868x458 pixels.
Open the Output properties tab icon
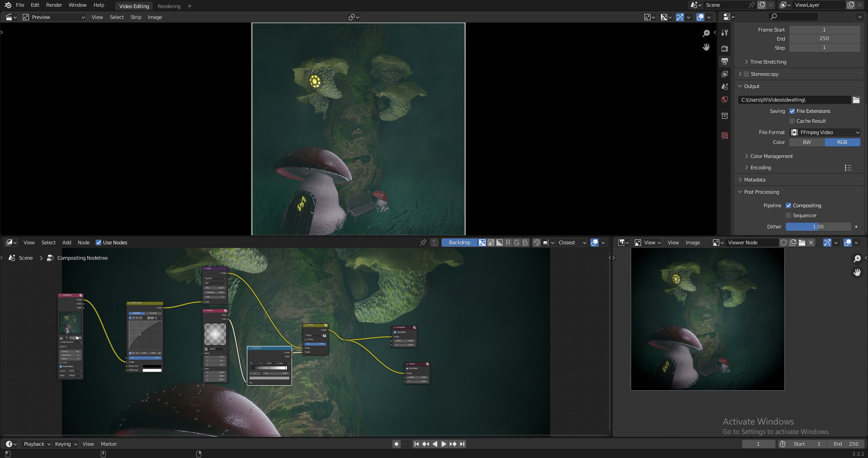pyautogui.click(x=725, y=61)
